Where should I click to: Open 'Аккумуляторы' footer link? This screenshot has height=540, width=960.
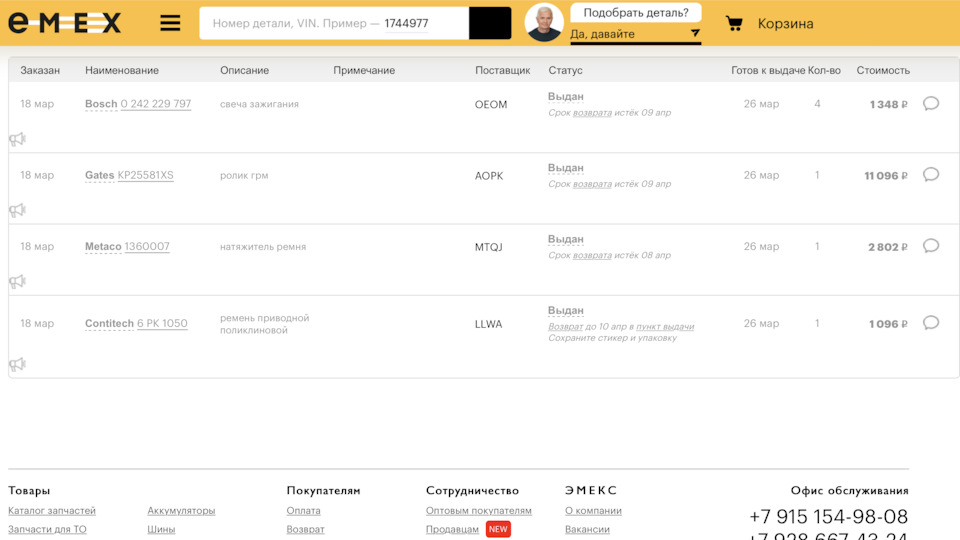click(181, 511)
